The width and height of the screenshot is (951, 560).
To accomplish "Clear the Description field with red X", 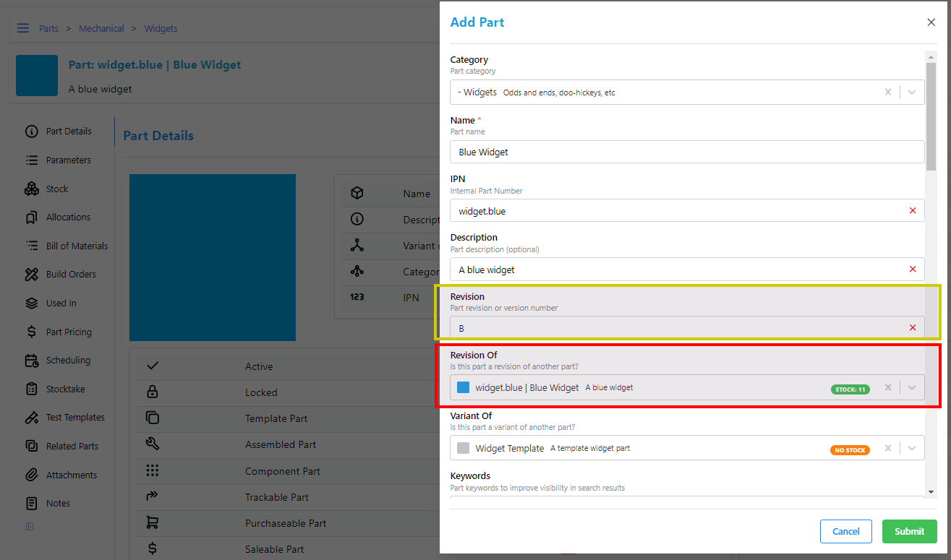I will coord(912,270).
